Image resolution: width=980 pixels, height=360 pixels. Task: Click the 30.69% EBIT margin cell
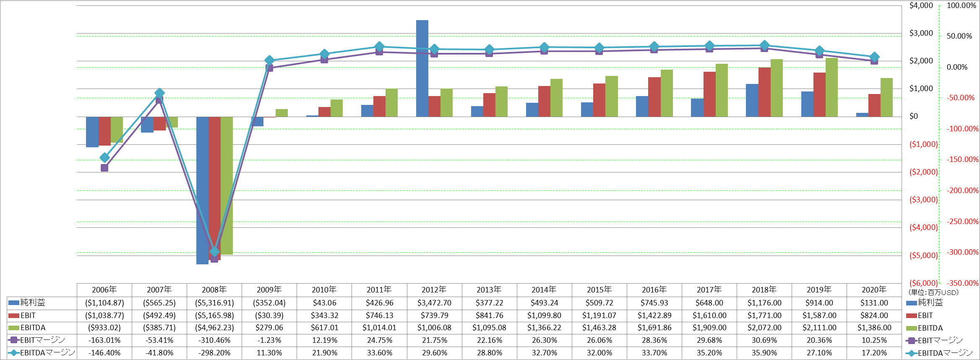[x=764, y=340]
